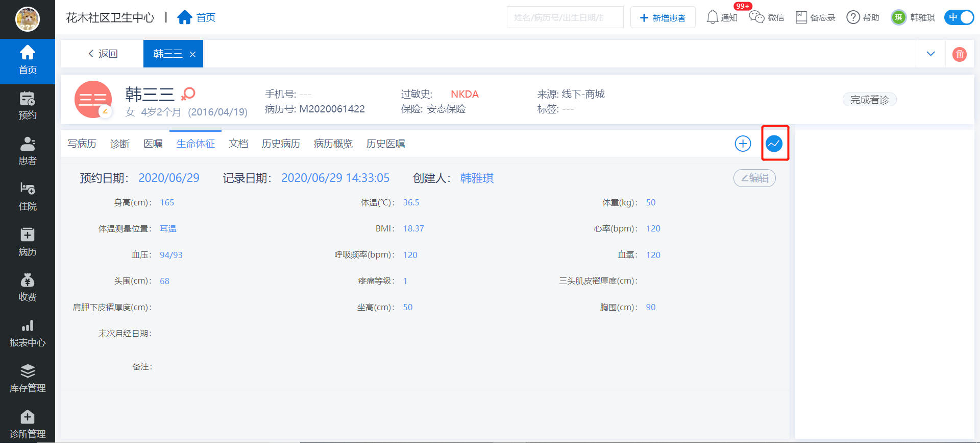Screen dimensions: 980x443
Task: Click creator name 韩雅琪 in record
Action: point(477,178)
